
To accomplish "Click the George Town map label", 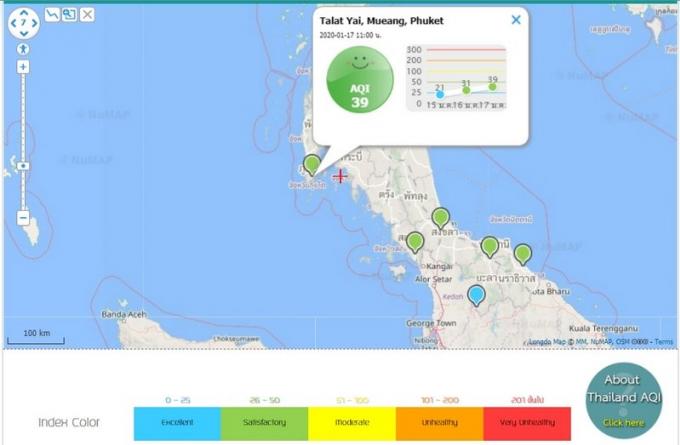I will click(x=431, y=323).
